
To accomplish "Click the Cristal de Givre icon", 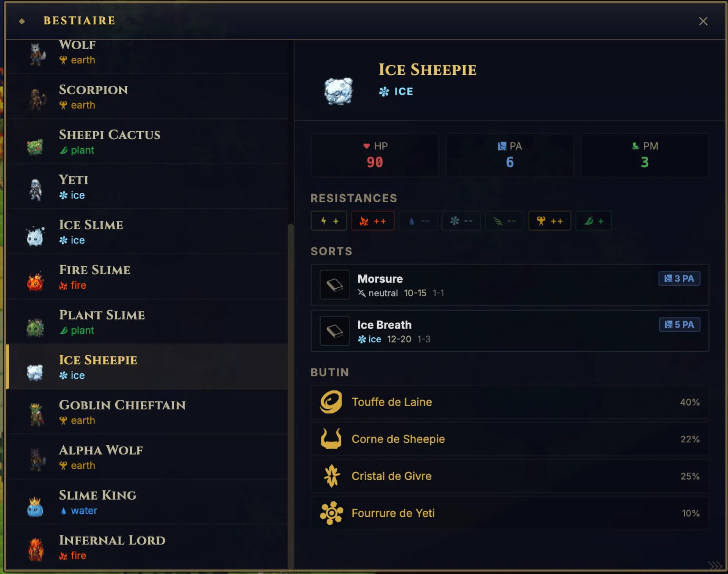I will click(332, 476).
